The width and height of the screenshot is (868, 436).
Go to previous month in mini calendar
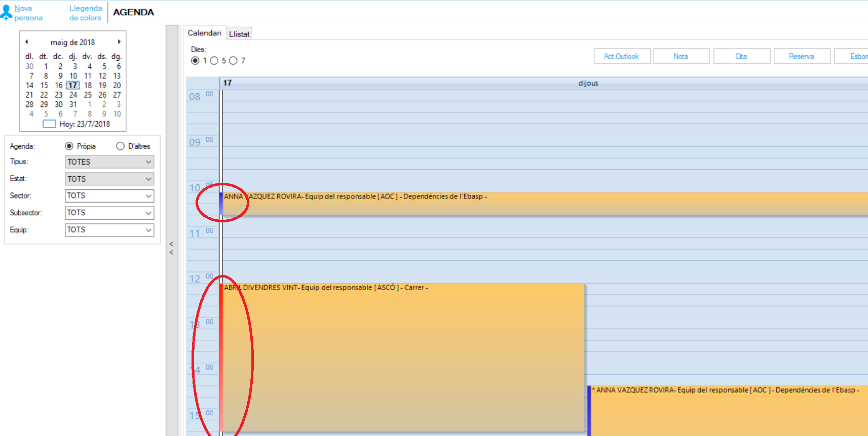[26, 42]
